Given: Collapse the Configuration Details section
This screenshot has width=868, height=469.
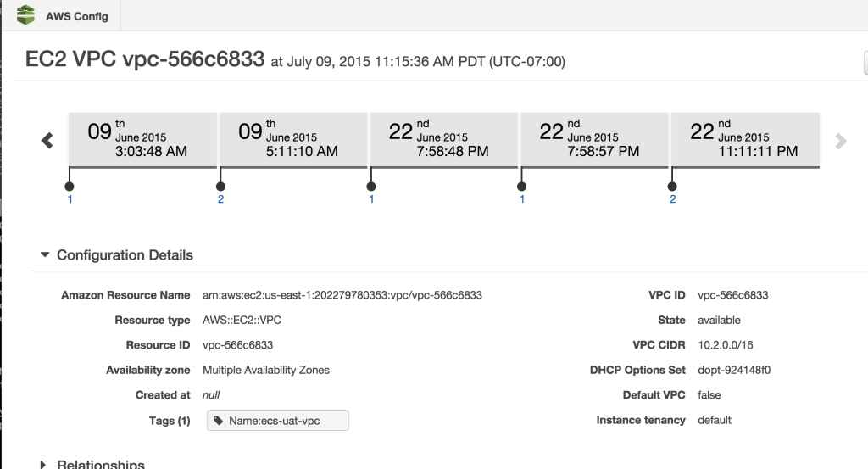Looking at the screenshot, I should (45, 254).
